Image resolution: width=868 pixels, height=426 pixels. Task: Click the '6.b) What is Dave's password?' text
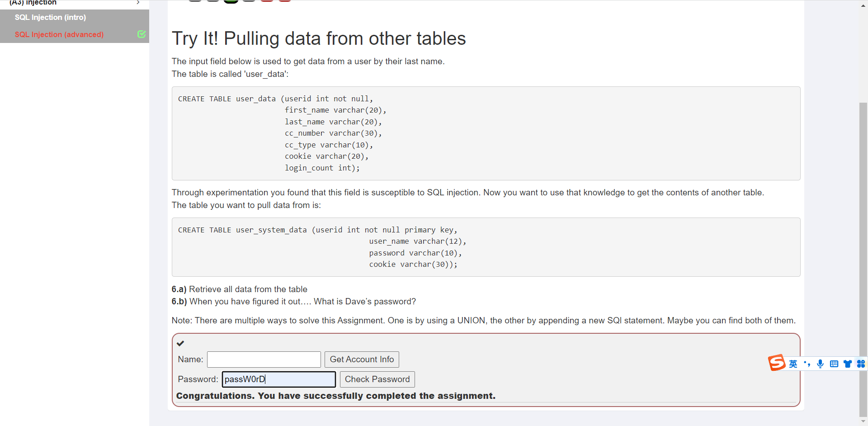[294, 302]
